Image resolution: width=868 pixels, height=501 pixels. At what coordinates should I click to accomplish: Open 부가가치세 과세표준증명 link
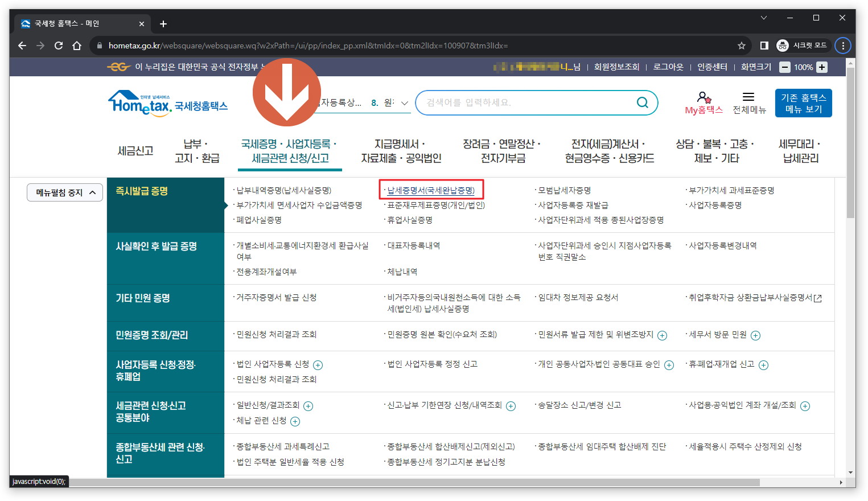(x=731, y=191)
